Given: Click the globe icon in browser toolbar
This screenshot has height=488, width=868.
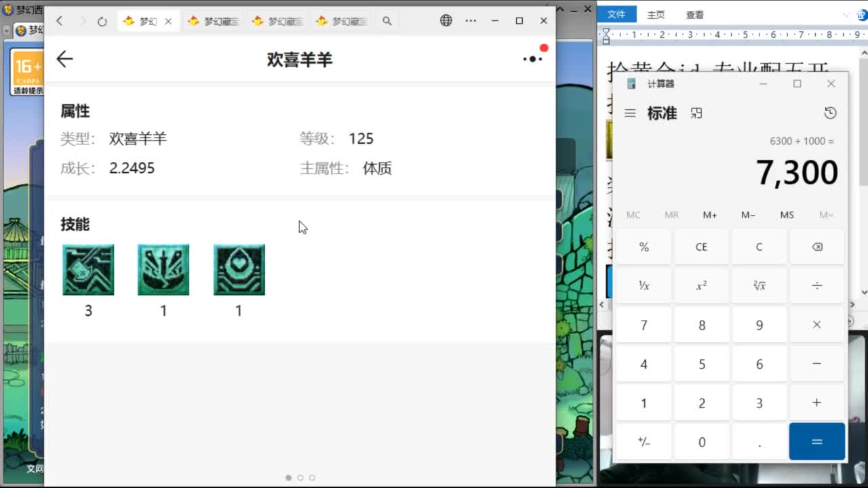Looking at the screenshot, I should click(x=446, y=21).
